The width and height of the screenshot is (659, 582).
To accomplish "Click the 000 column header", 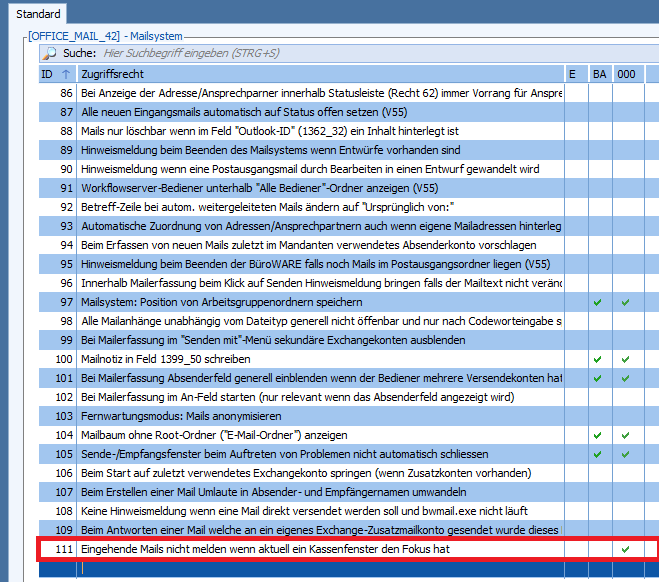I will tap(625, 74).
